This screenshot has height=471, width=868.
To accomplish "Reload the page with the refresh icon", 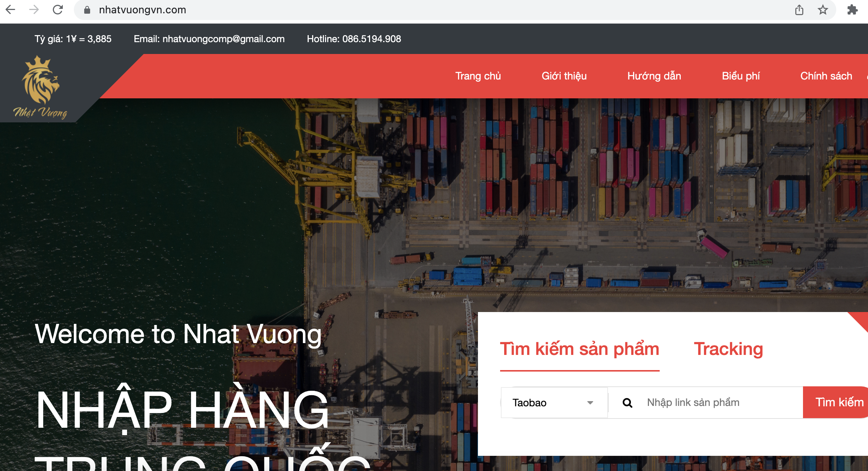I will tap(58, 10).
